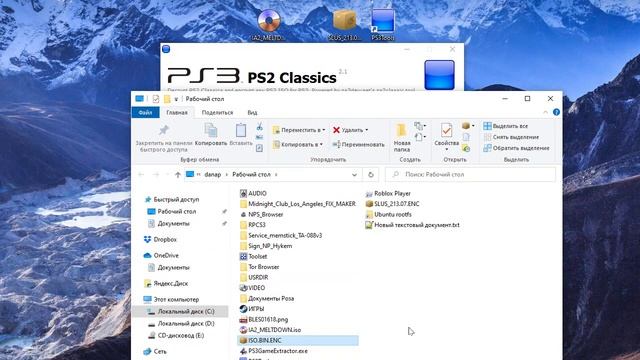
Task: Refresh the Desktop folder view
Action: pos(371,175)
